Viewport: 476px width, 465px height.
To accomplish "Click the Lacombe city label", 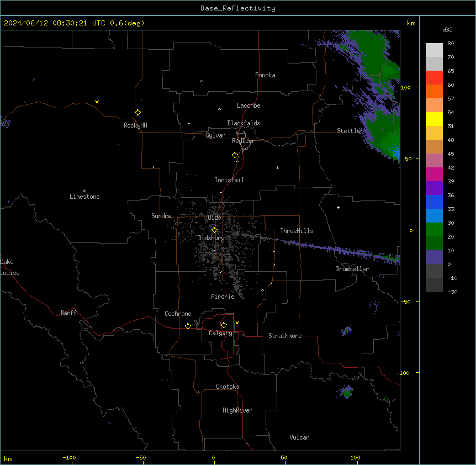I will 248,105.
